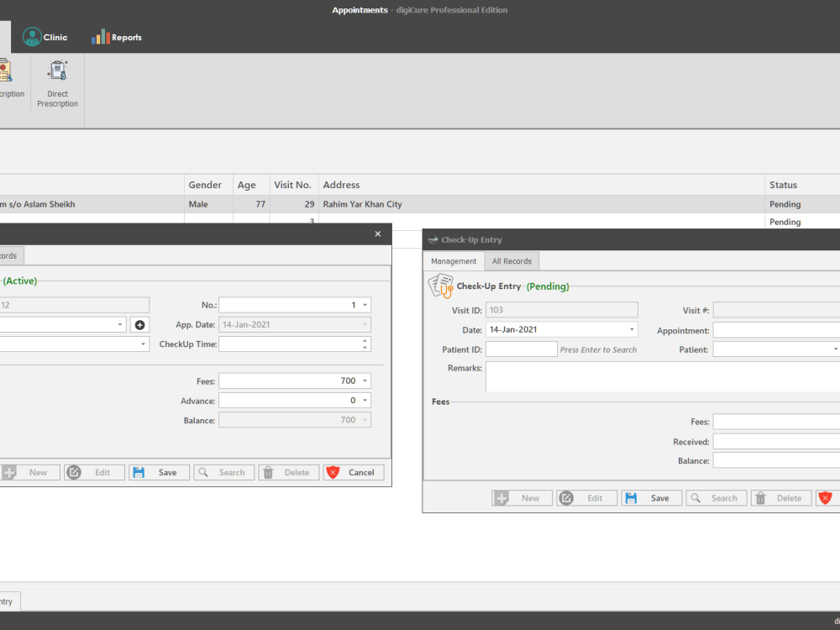Click the Remarks text area
840x630 pixels.
click(663, 376)
